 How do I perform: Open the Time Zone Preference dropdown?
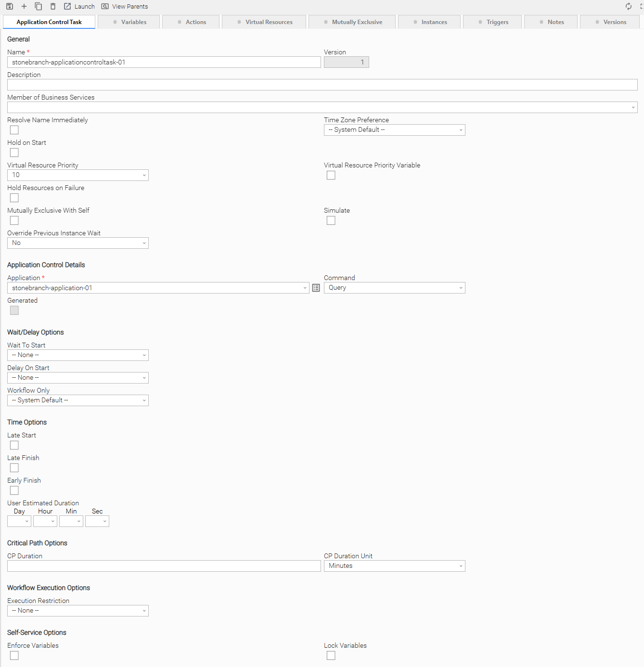[394, 130]
